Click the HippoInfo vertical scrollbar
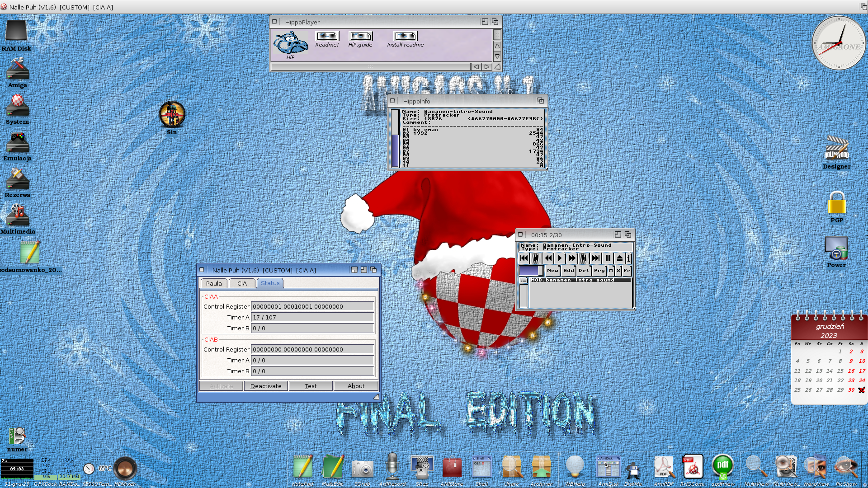The width and height of the screenshot is (868, 488). [x=395, y=138]
